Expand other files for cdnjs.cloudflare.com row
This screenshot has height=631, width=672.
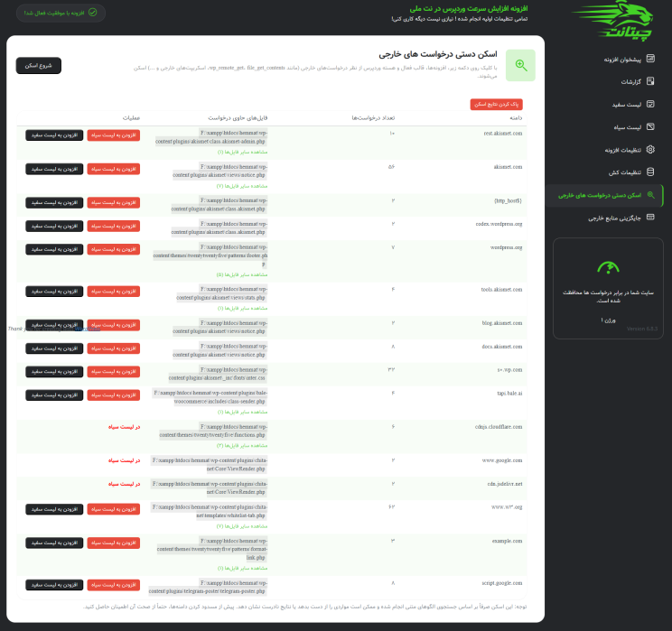pos(242,446)
